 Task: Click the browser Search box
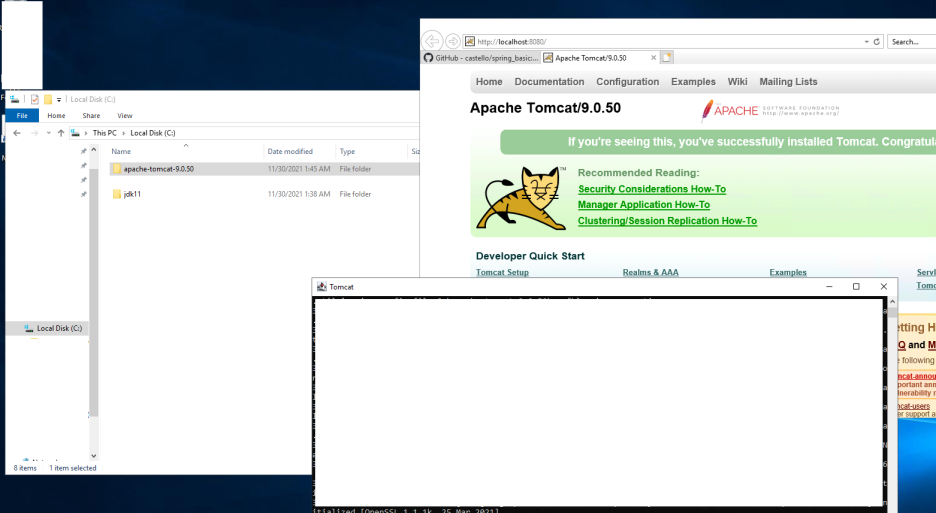pyautogui.click(x=911, y=42)
